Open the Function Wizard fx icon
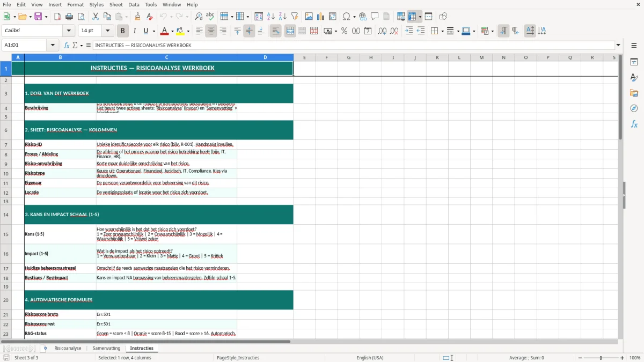Screen dimensions: 644x362 pyautogui.click(x=67, y=45)
